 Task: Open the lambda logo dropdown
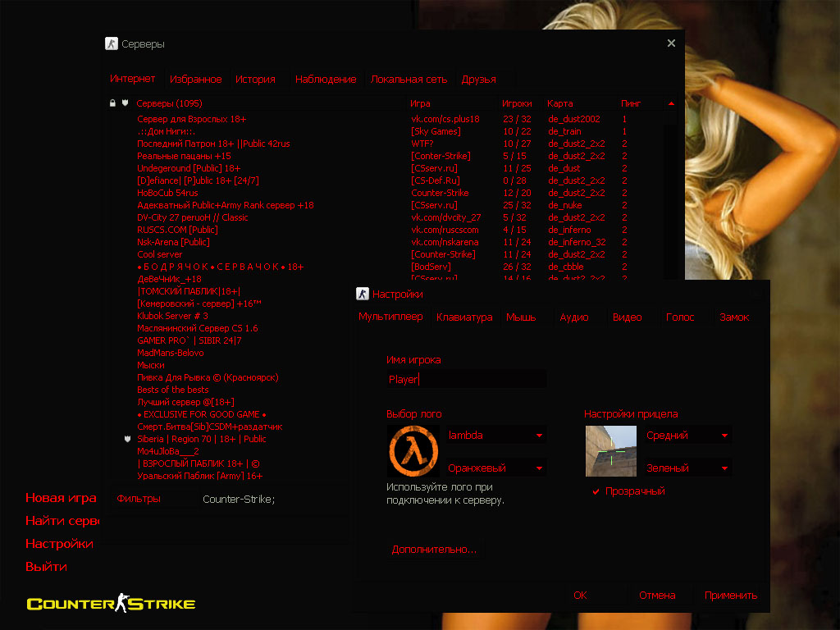[x=495, y=435]
